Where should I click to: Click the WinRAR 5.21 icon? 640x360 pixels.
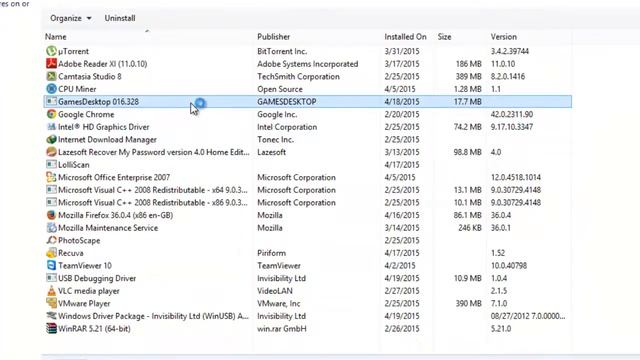(x=51, y=329)
